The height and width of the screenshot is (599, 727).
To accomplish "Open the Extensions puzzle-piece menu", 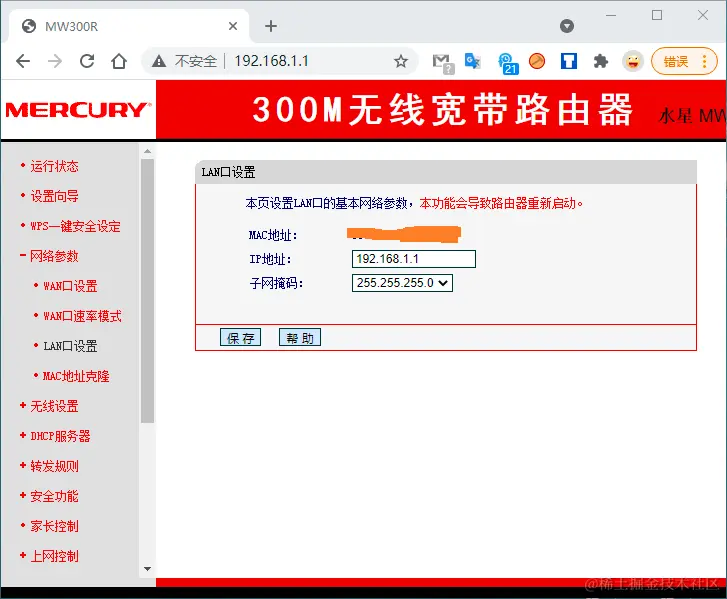I will pos(601,61).
